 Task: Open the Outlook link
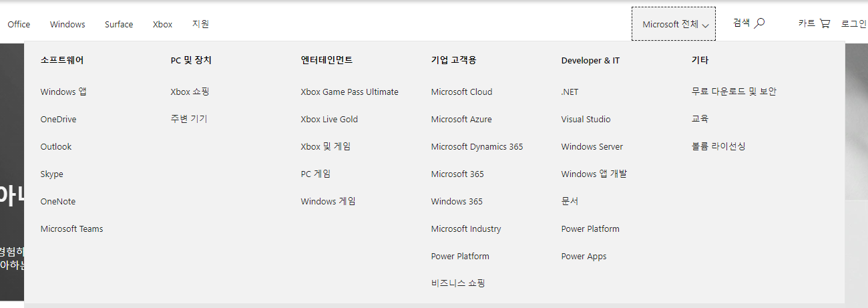[x=56, y=146]
